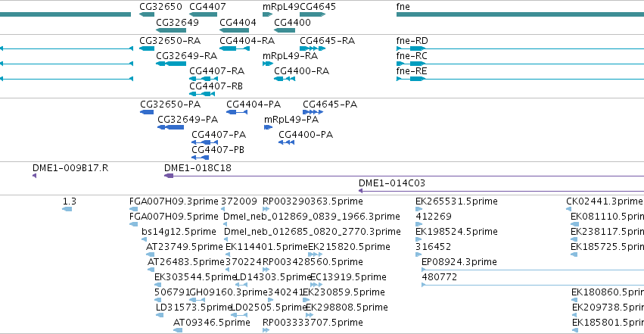Click the AT09346.5prime EST
Image resolution: width=644 pixels, height=334 pixels.
point(178,331)
